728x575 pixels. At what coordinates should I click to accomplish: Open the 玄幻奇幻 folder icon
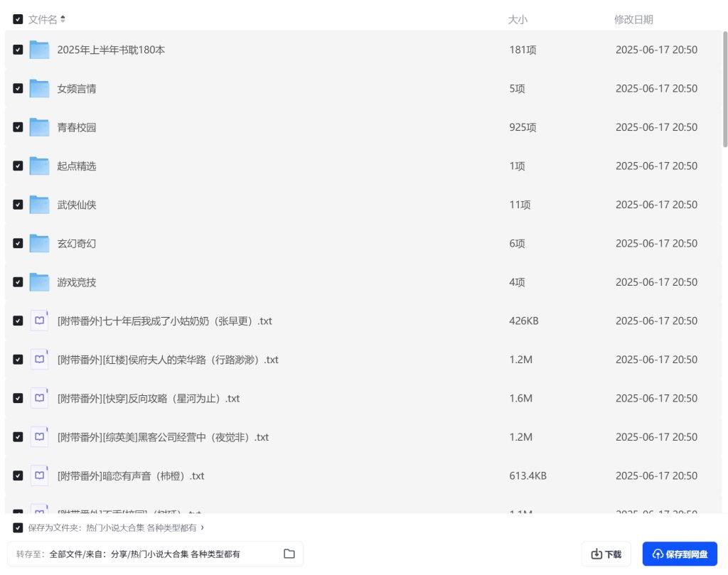coord(40,243)
